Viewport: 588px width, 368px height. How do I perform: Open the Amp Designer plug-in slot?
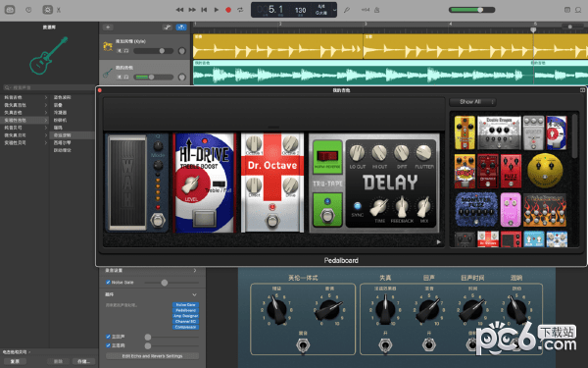[185, 316]
